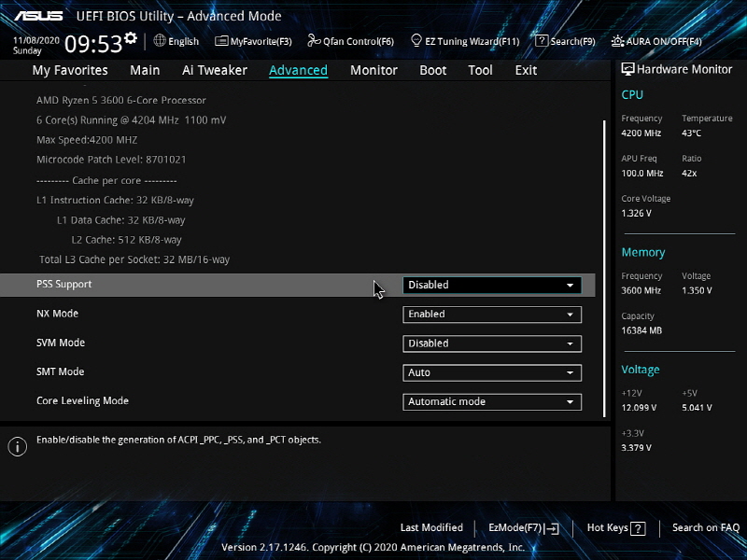747x560 pixels.
Task: Open MyFavorite(F3) via its icon
Action: click(x=221, y=41)
